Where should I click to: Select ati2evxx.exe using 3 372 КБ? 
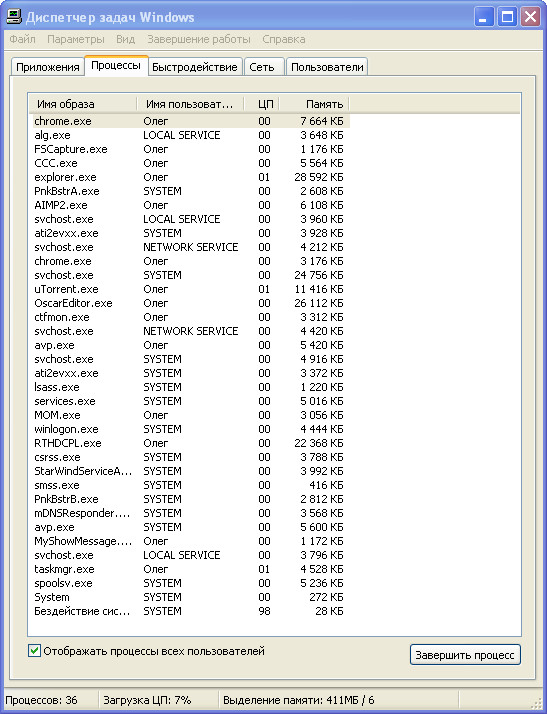pyautogui.click(x=189, y=373)
